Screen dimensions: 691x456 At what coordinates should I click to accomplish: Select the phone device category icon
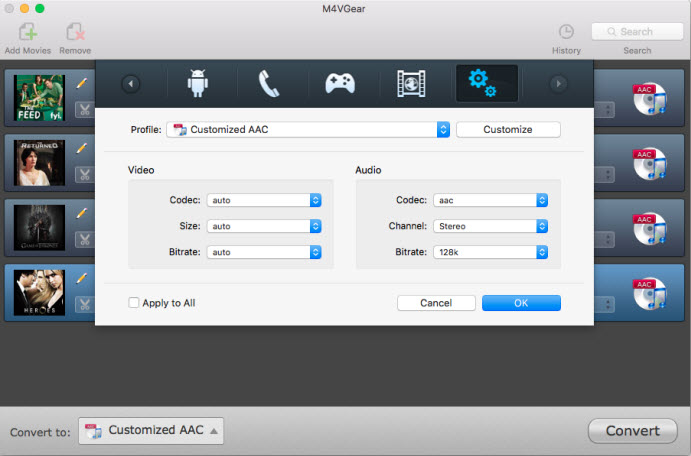pyautogui.click(x=268, y=83)
